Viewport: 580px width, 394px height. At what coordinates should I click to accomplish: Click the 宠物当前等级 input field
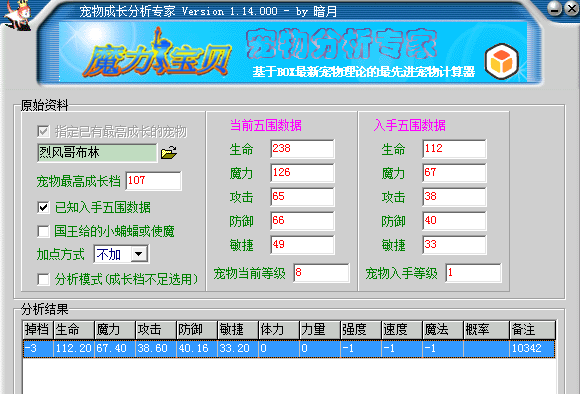pyautogui.click(x=321, y=273)
